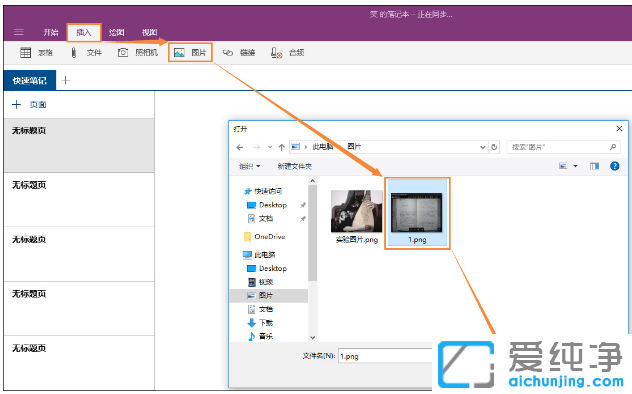Image resolution: width=632 pixels, height=394 pixels.
Task: Select 文档 folder under 此电脑
Action: click(x=260, y=309)
